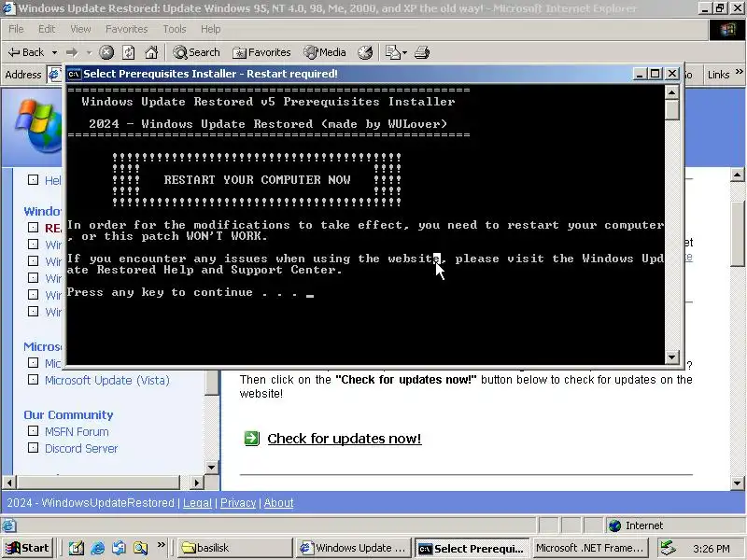Click the Refresh page icon
Screen dimensions: 747x560
(x=129, y=52)
